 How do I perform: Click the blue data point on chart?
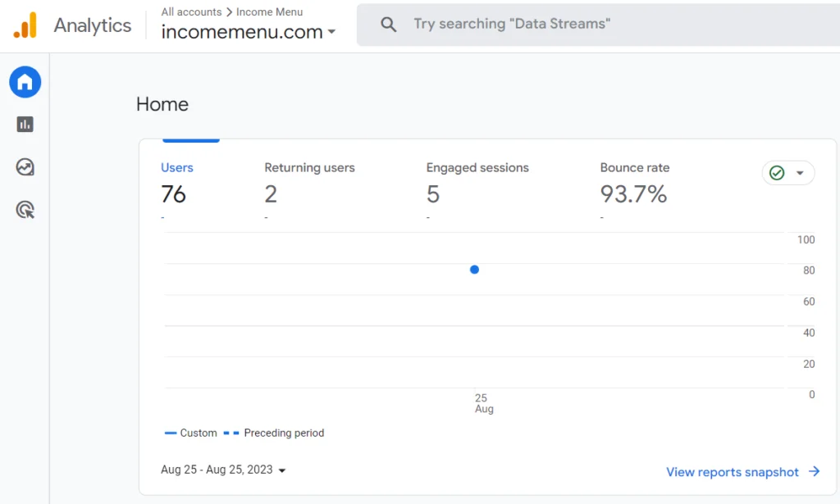coord(474,270)
